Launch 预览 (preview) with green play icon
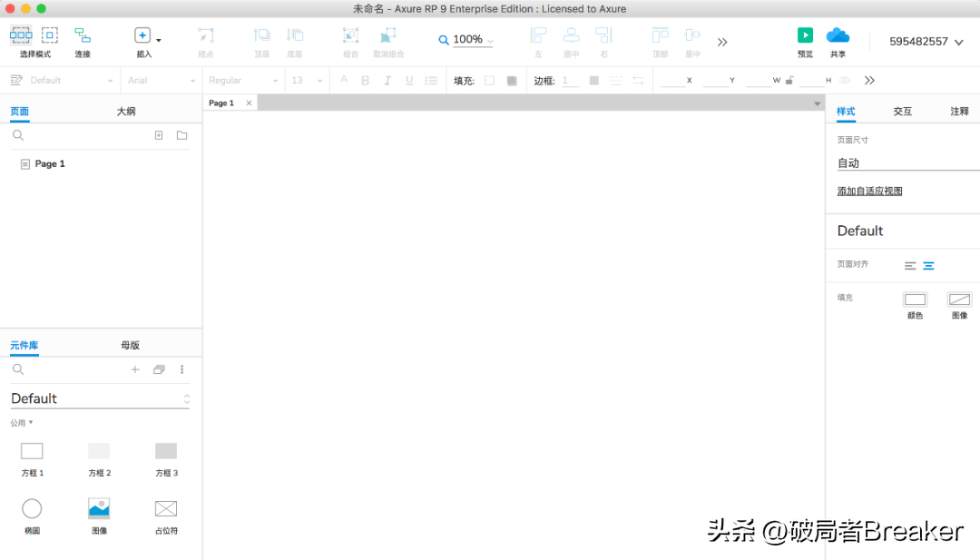Viewport: 980px width, 560px height. 805,34
